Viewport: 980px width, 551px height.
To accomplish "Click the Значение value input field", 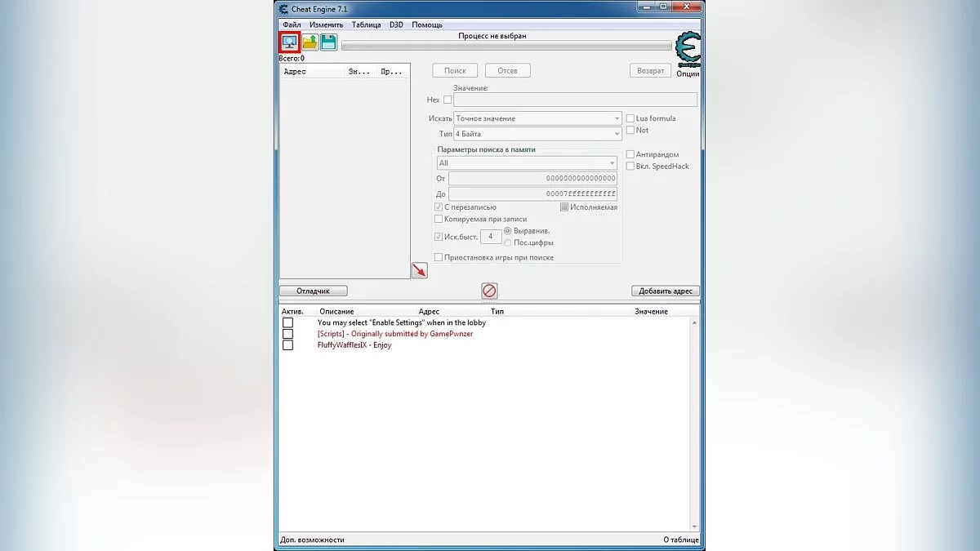I will point(575,100).
